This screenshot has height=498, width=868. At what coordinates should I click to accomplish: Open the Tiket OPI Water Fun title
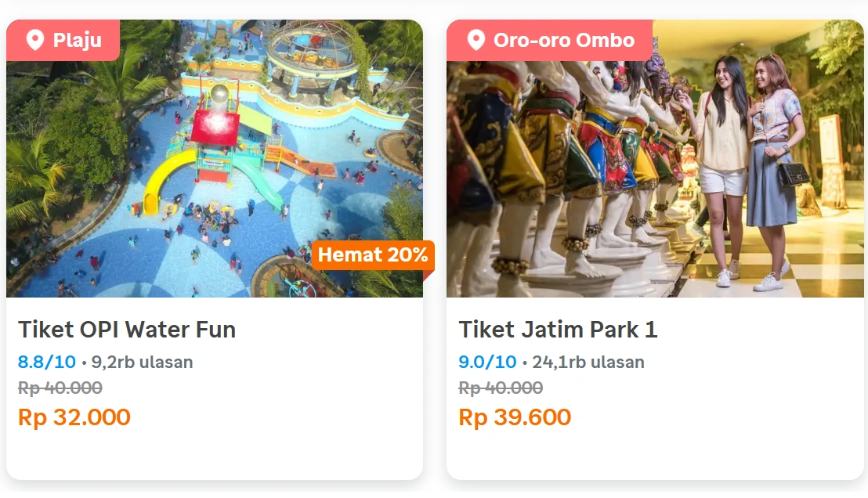(x=127, y=330)
